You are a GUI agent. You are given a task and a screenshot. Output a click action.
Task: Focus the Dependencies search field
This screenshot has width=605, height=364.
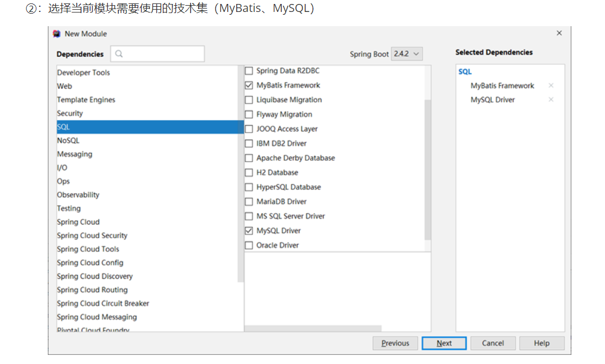(158, 54)
